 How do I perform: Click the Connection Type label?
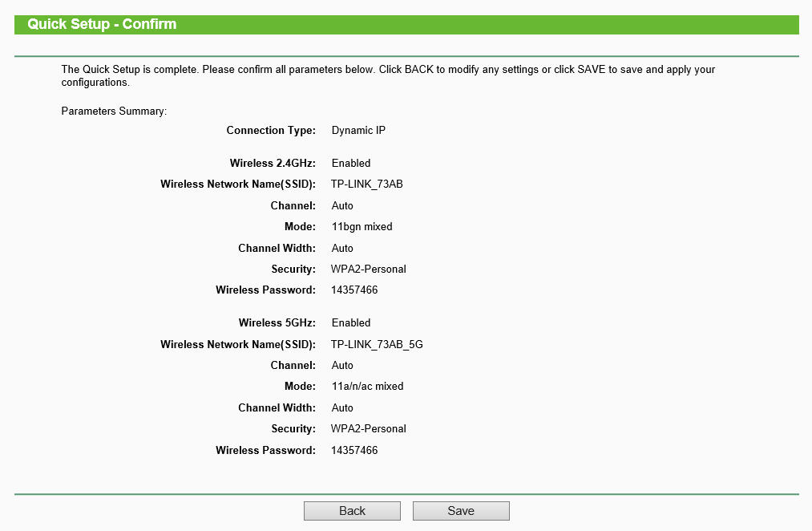[x=271, y=130]
